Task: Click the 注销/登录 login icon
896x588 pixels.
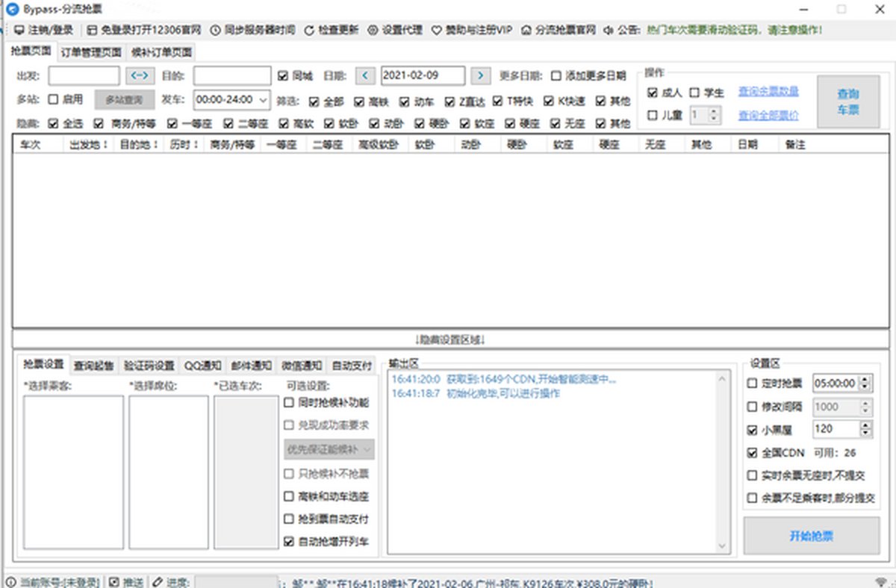Action: click(19, 31)
